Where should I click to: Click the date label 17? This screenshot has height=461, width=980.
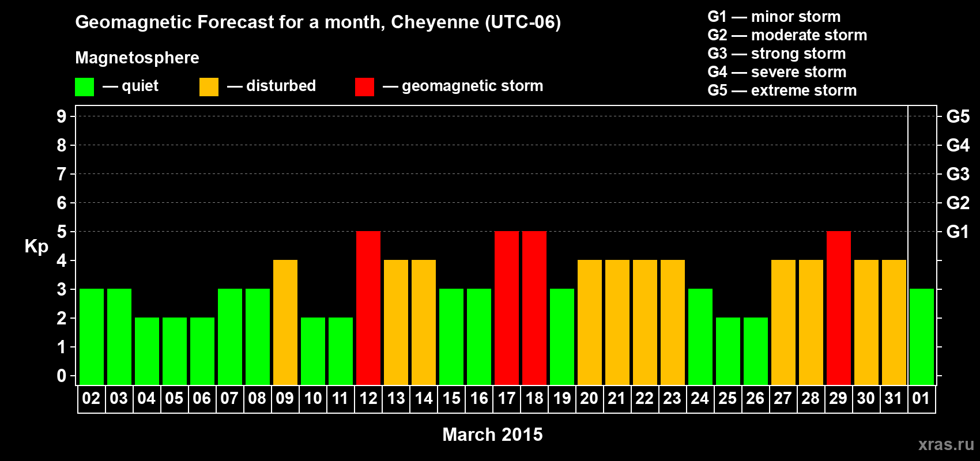[507, 398]
